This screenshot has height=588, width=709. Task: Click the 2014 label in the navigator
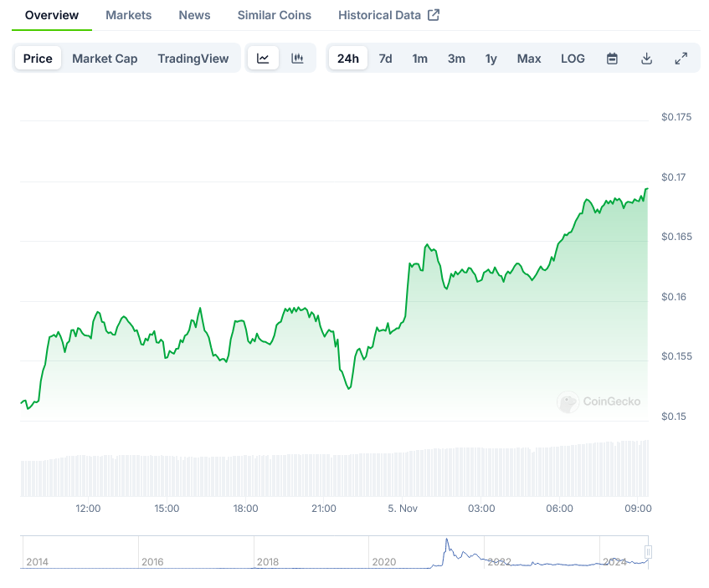(x=37, y=562)
